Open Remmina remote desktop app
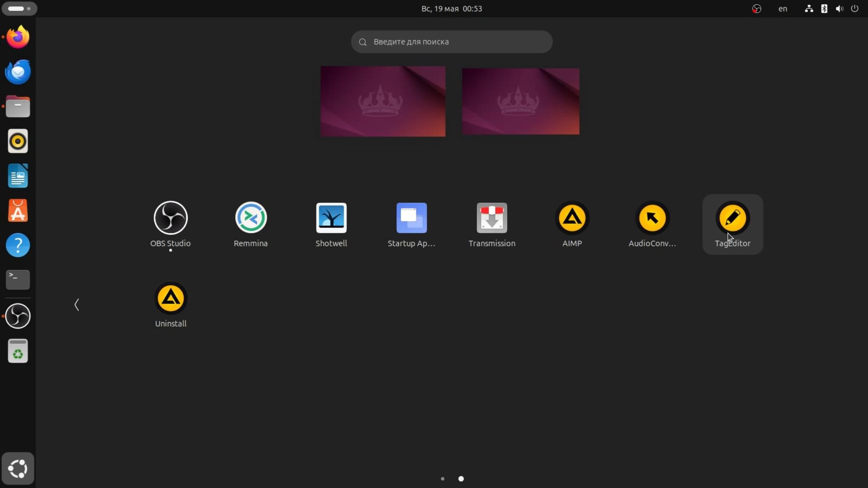The width and height of the screenshot is (868, 488). click(251, 224)
